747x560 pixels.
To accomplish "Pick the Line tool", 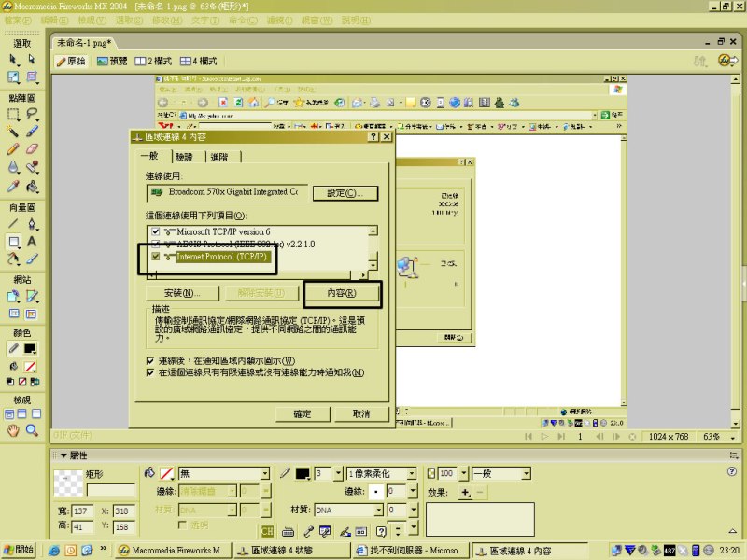I will tap(13, 223).
